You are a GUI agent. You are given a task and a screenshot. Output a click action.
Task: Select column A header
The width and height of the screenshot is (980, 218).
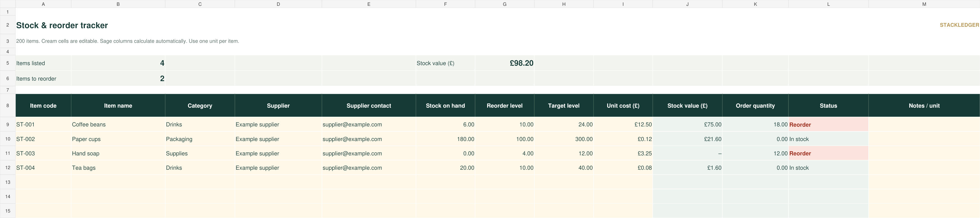click(x=43, y=4)
